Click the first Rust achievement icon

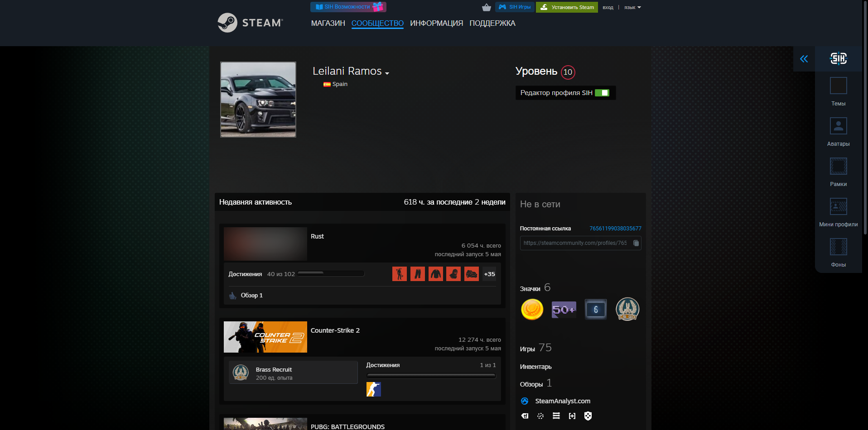pos(400,274)
